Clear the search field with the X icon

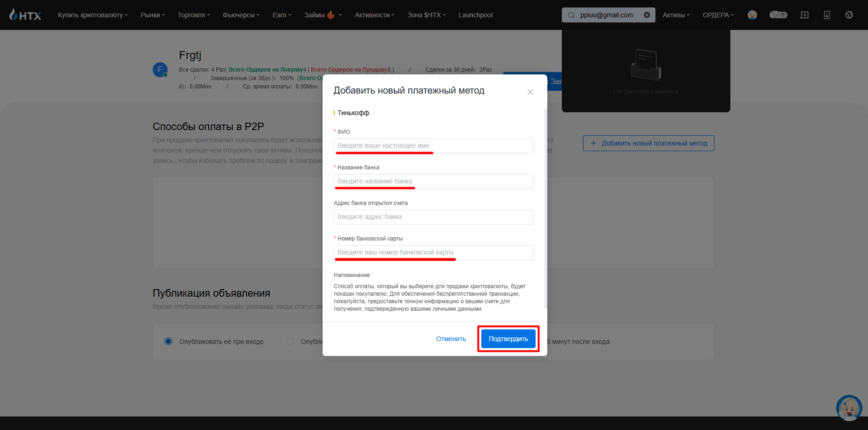click(x=647, y=15)
